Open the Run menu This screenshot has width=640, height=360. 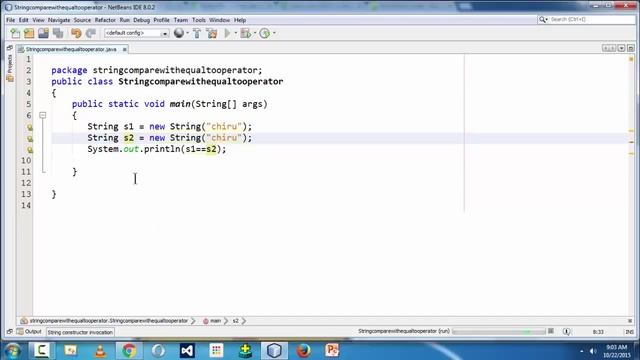(x=124, y=20)
